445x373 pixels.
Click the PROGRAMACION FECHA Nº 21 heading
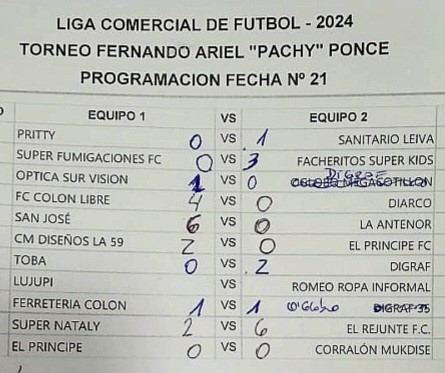click(x=204, y=79)
